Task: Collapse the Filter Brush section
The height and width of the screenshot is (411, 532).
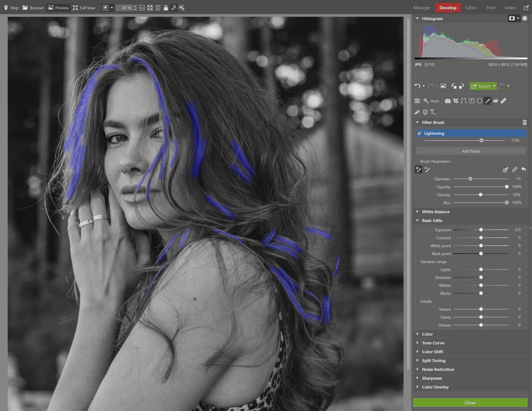Action: pos(417,122)
